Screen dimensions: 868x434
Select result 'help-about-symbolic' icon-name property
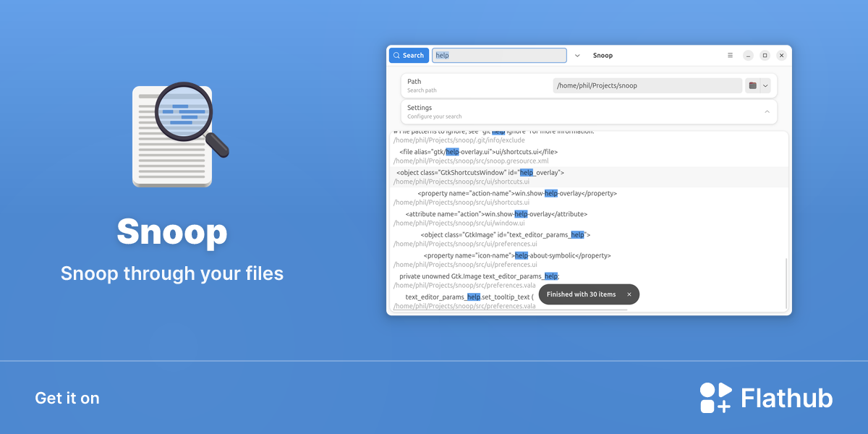point(516,255)
